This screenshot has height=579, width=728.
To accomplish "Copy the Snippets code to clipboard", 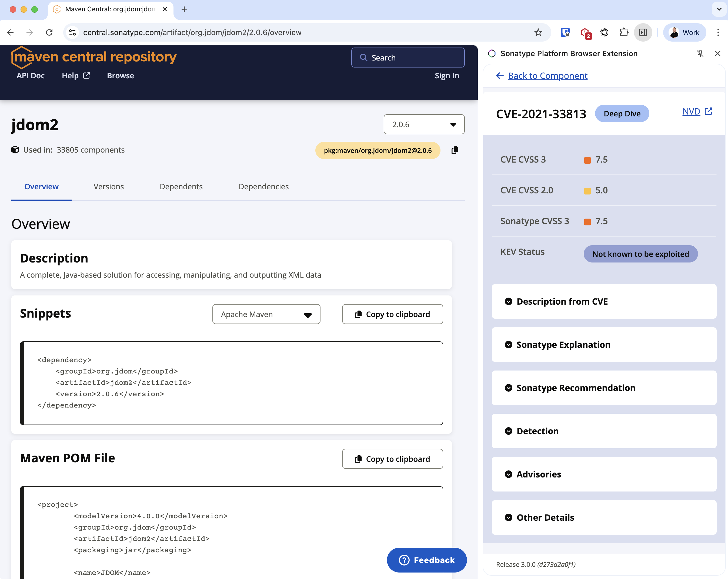I will click(x=392, y=314).
